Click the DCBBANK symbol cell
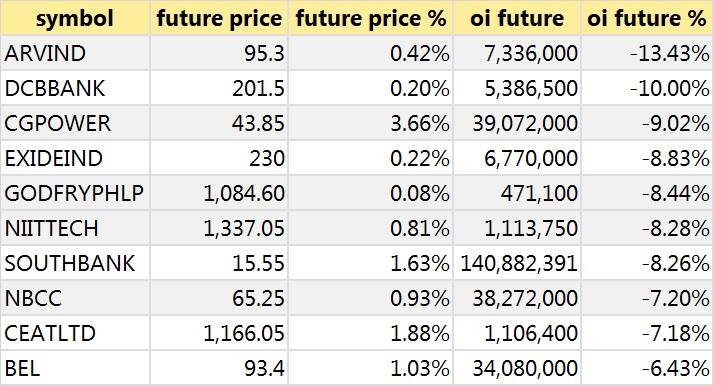The width and height of the screenshot is (714, 386). [x=75, y=88]
